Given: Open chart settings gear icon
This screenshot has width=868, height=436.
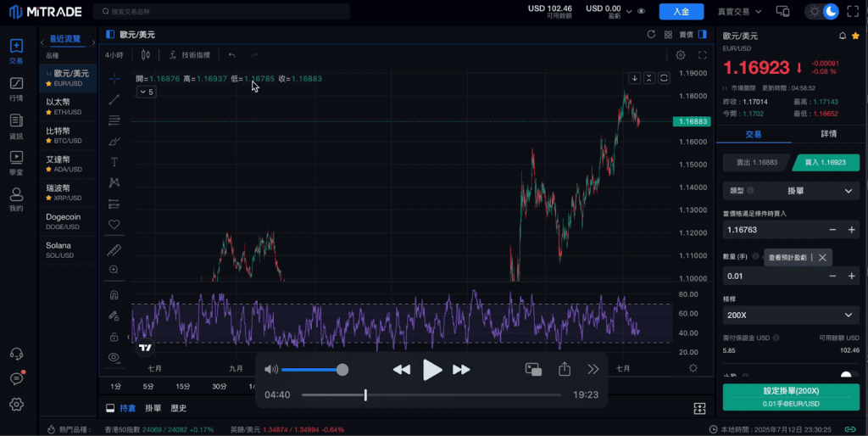Looking at the screenshot, I should [x=681, y=55].
